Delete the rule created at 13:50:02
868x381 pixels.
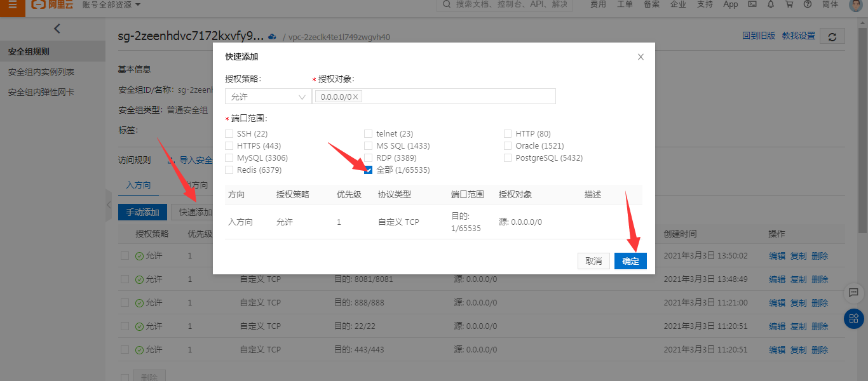pyautogui.click(x=820, y=256)
